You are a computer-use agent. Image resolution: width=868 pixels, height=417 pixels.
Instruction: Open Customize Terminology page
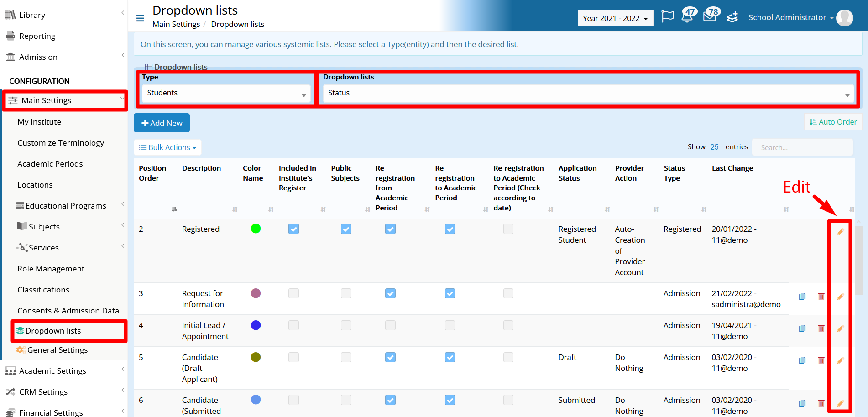click(61, 143)
